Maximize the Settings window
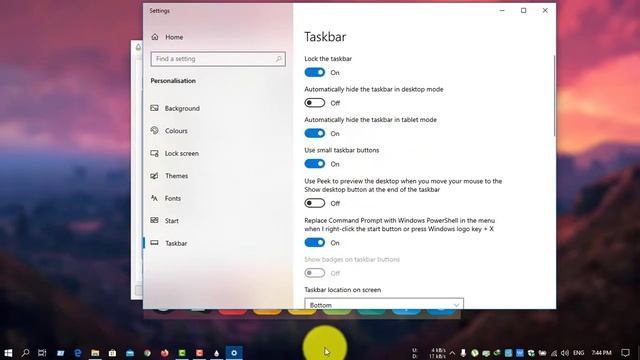The width and height of the screenshot is (640, 360). pos(523,11)
